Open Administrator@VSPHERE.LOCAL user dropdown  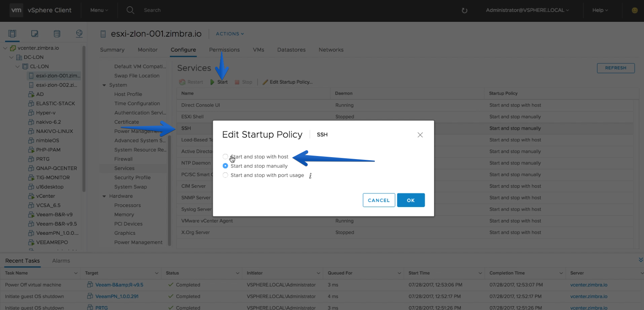pos(528,10)
